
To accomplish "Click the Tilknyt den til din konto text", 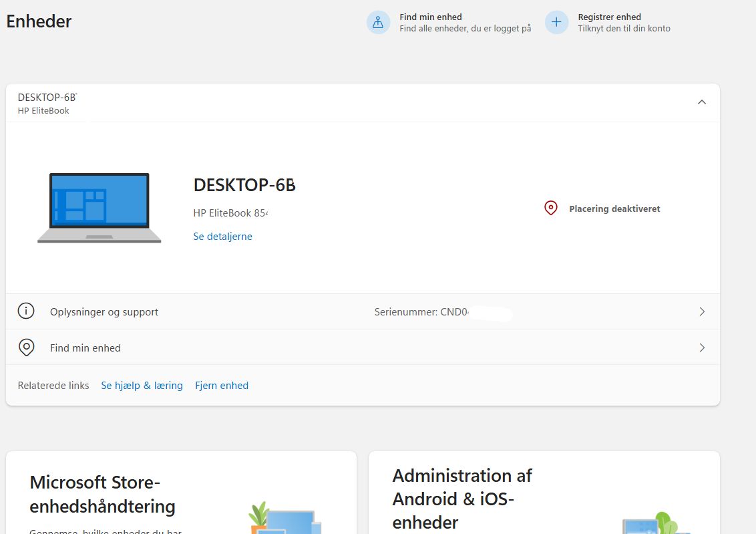I will [624, 29].
